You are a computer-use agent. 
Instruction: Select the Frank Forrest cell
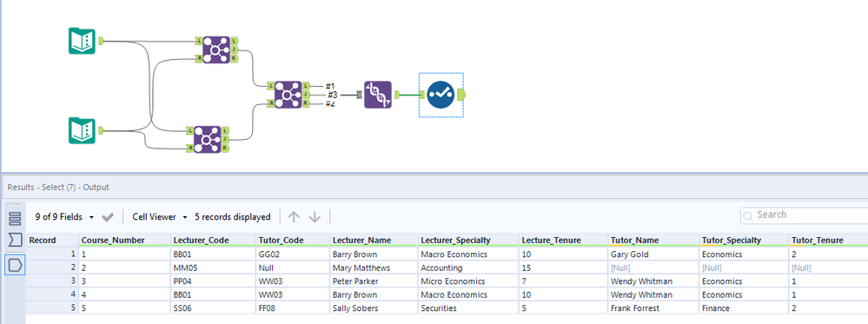coord(653,308)
